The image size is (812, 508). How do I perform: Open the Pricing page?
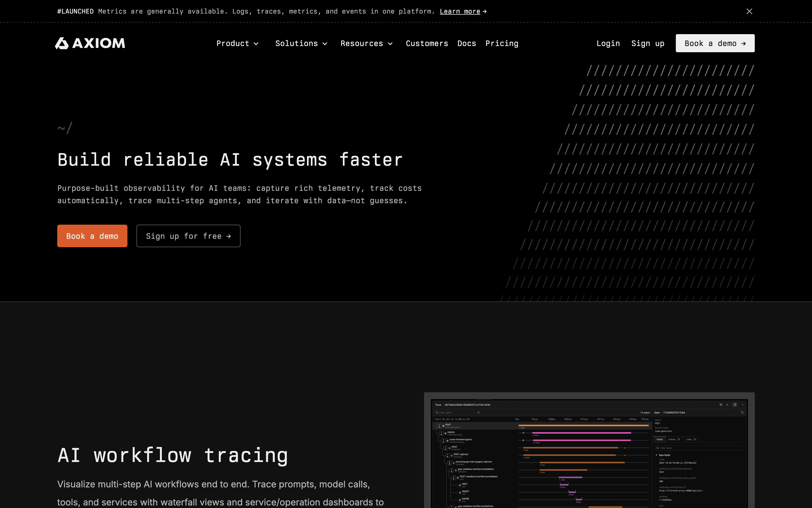click(x=502, y=43)
